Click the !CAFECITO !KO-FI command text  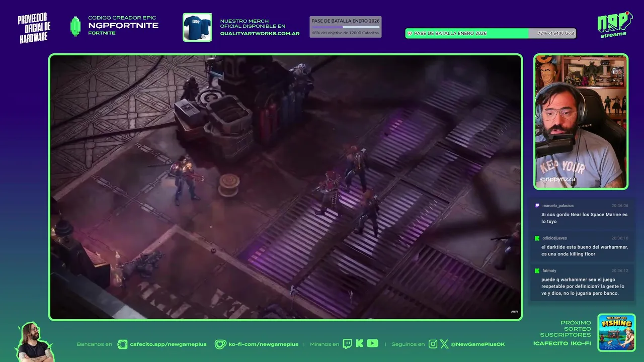pyautogui.click(x=562, y=344)
